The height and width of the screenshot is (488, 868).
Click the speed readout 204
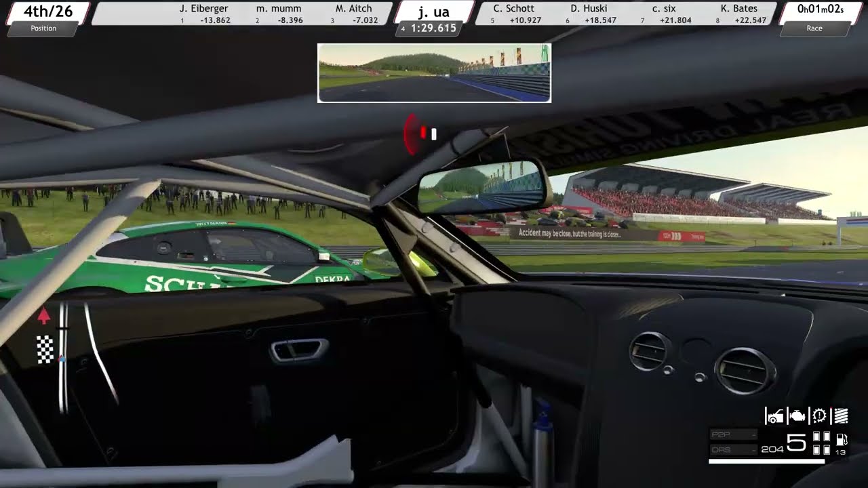(x=772, y=449)
